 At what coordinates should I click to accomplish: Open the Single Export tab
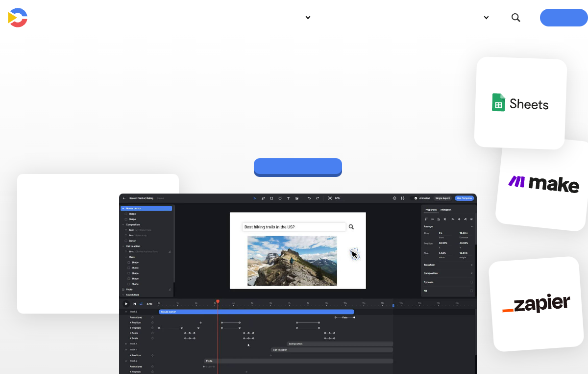[442, 198]
